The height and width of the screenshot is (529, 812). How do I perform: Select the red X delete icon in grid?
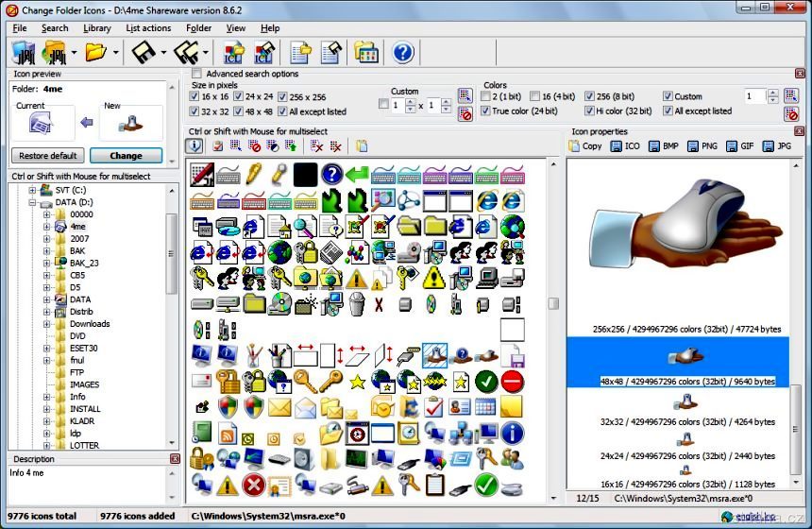[379, 305]
